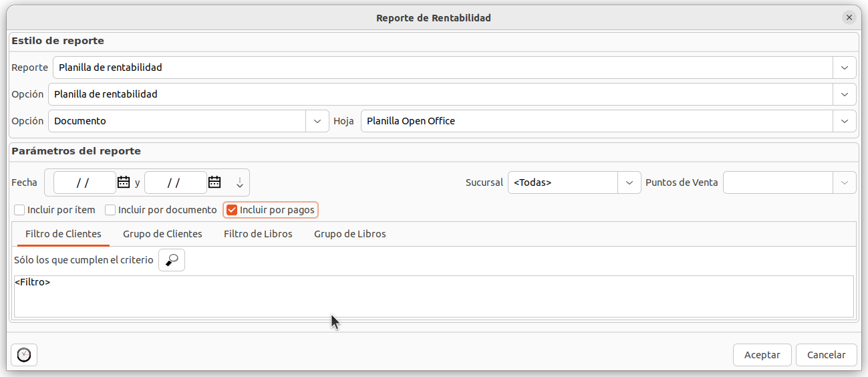Image resolution: width=868 pixels, height=377 pixels.
Task: Open the Hoja Planilla Open Office dropdown
Action: 845,121
